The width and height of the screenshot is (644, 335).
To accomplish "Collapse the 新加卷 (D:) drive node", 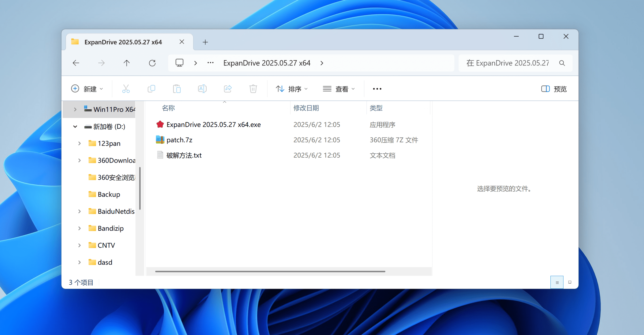I will (x=75, y=126).
